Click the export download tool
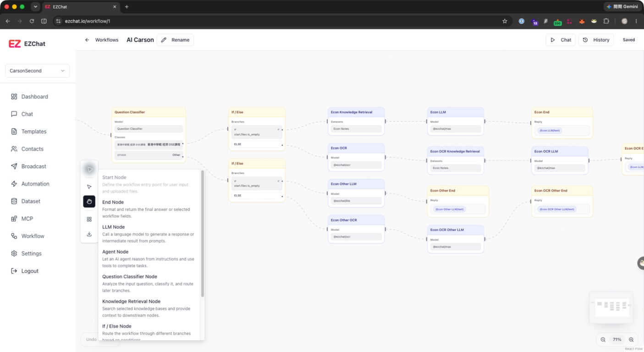The height and width of the screenshot is (352, 644). tap(89, 234)
